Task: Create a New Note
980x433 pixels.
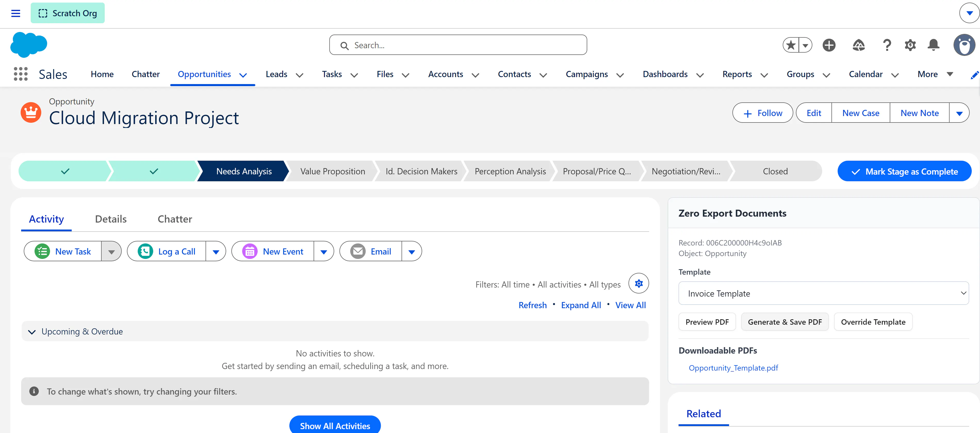Action: 919,113
